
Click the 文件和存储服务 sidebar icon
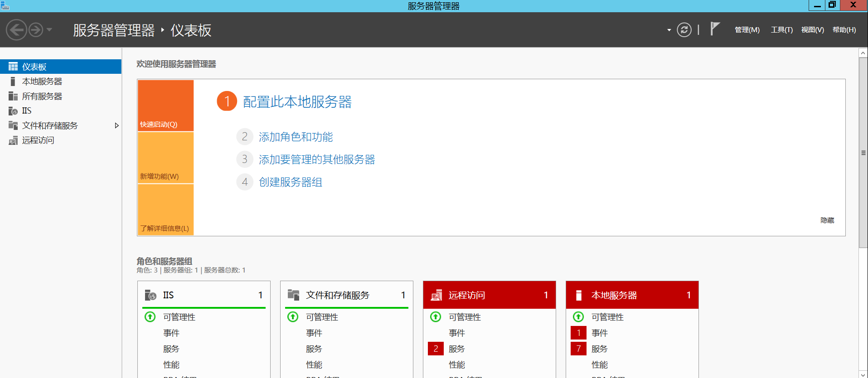coord(13,126)
